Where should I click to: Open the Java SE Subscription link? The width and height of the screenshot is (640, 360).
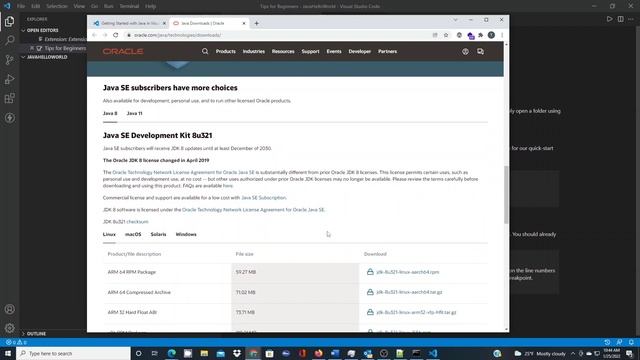pos(264,198)
